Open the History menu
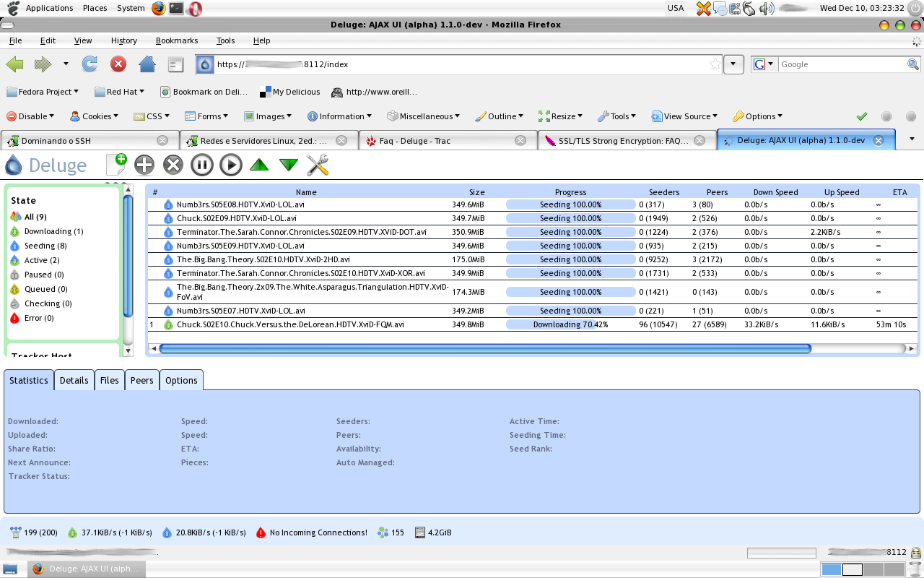 [x=124, y=40]
